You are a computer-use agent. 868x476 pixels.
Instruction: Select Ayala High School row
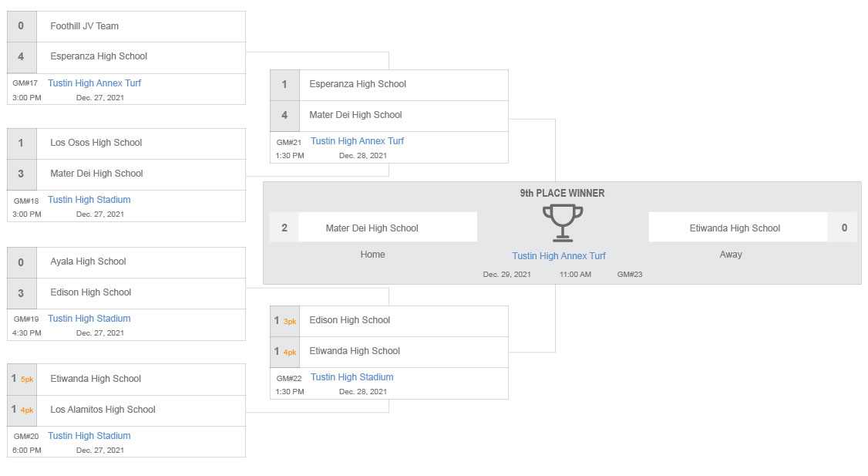point(126,262)
